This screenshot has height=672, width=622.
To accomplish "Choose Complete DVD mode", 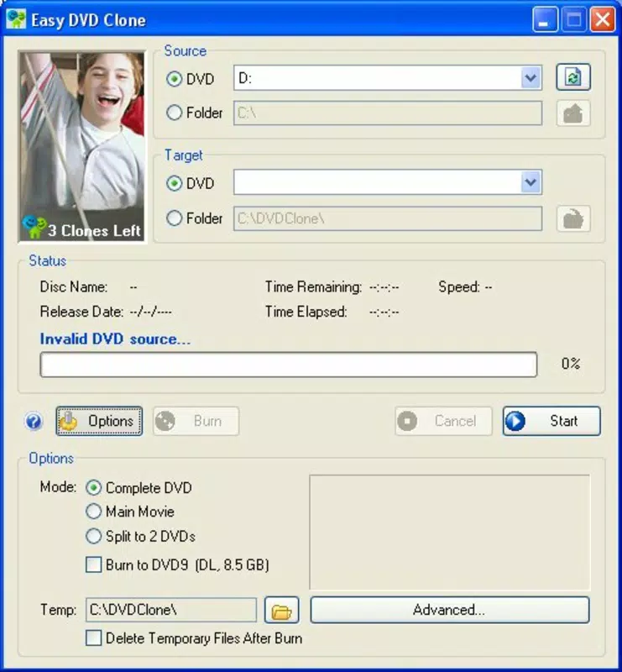I will tap(139, 488).
